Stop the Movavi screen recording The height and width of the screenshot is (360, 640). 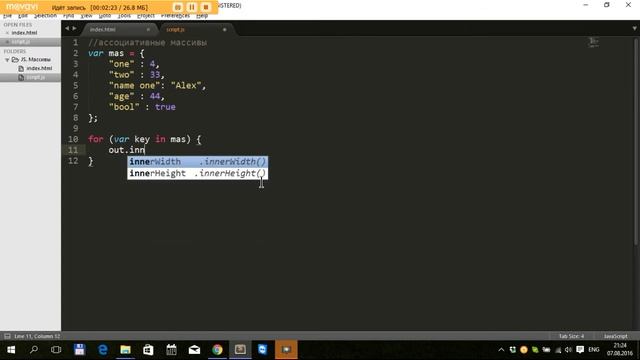coord(206,7)
